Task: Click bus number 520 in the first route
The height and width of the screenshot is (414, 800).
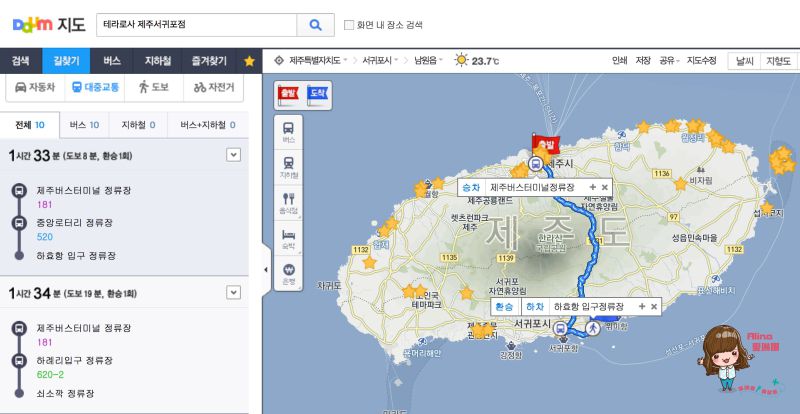Action: tap(45, 237)
